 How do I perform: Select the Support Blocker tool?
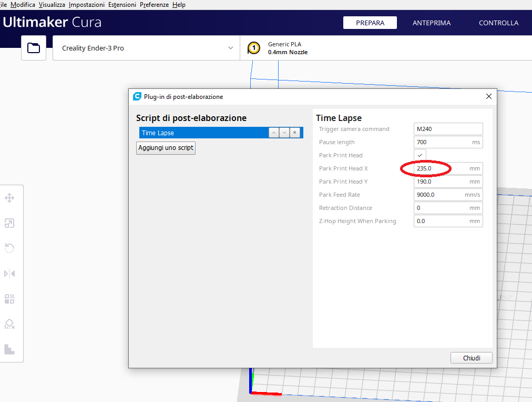[x=9, y=324]
